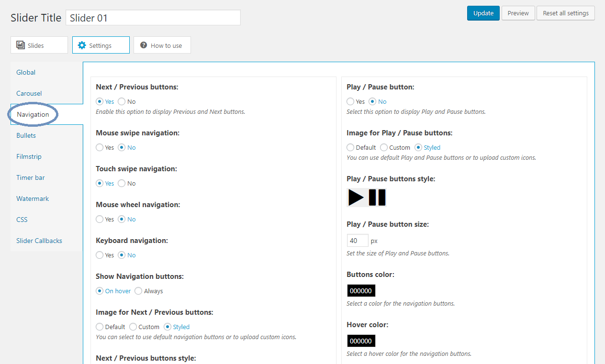Screen dimensions: 605x364
Task: Click the 'Buttons color:' label
Action: tap(370, 275)
